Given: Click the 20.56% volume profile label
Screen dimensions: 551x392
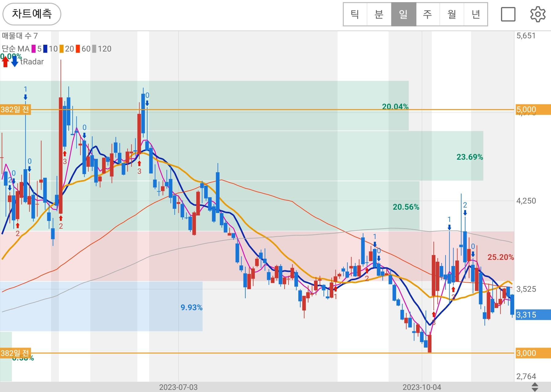Looking at the screenshot, I should [406, 207].
